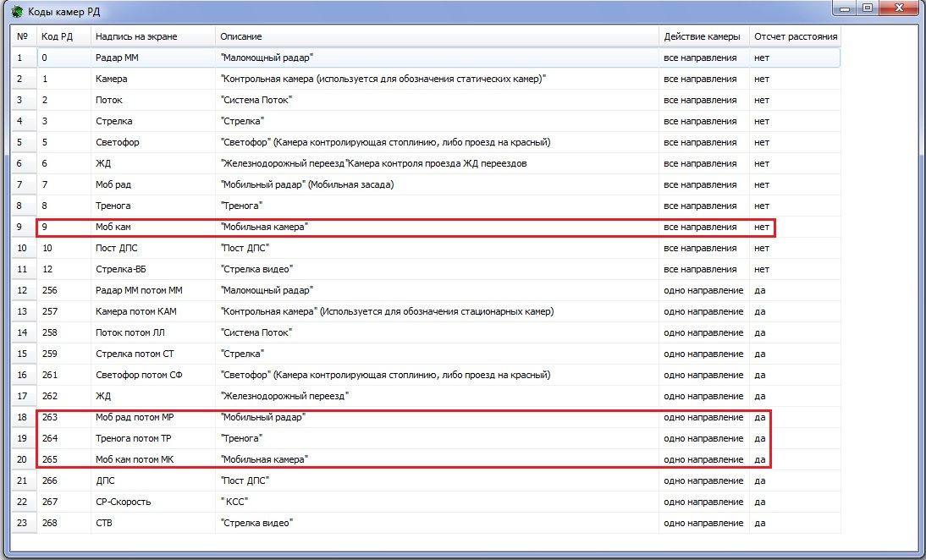Select the Светофор cell in row 5

click(153, 142)
